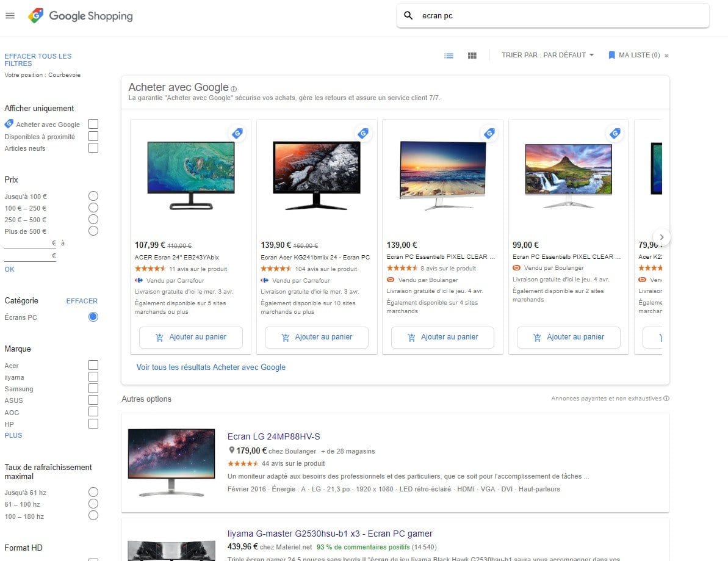The image size is (728, 561).
Task: Click Google tag badge on Acer KG241bmiix card
Action: pos(363,133)
